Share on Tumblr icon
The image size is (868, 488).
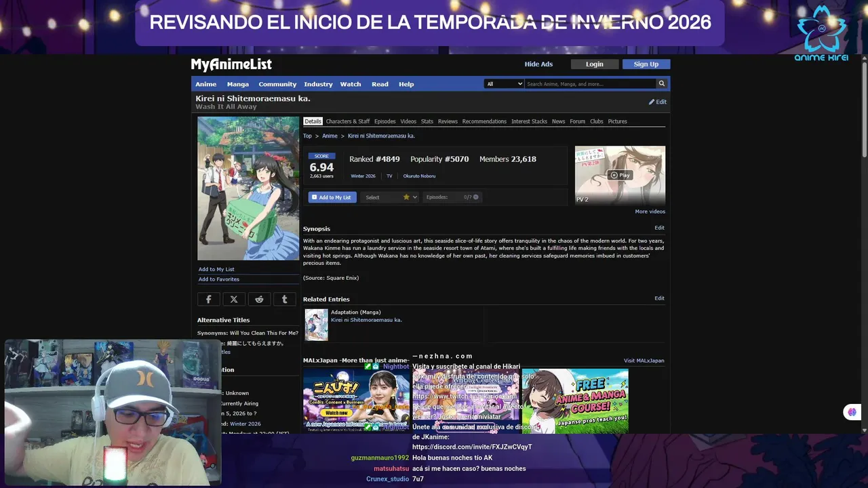[284, 299]
